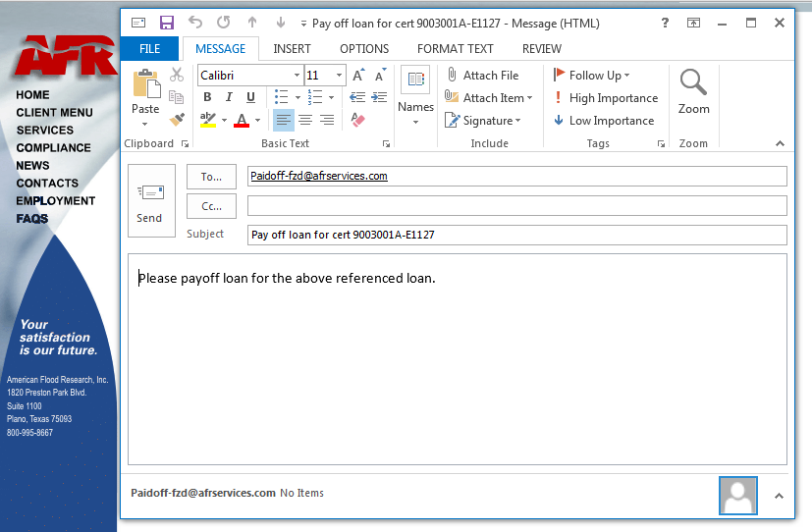Viewport: 812px width, 532px height.
Task: Click the To... recipients button
Action: coord(211,177)
